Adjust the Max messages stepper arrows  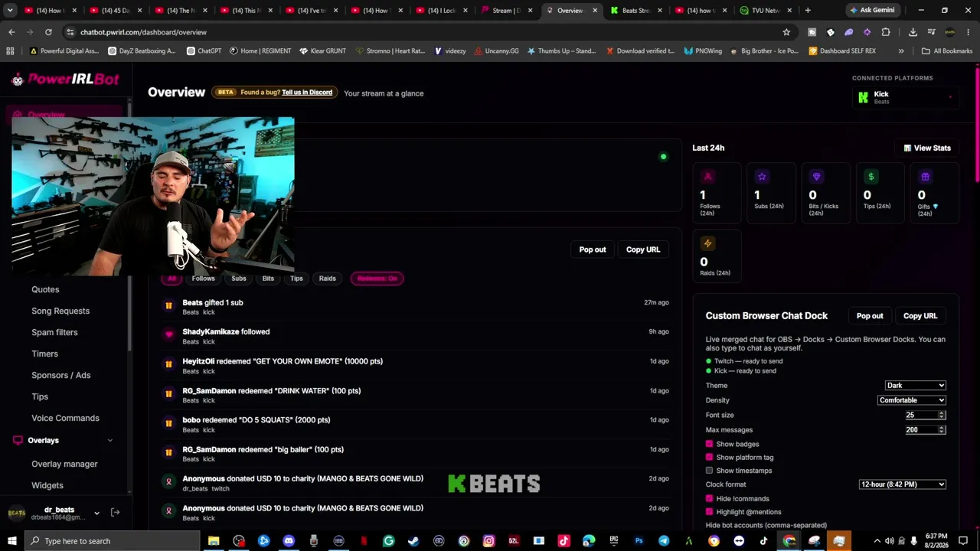tap(942, 430)
